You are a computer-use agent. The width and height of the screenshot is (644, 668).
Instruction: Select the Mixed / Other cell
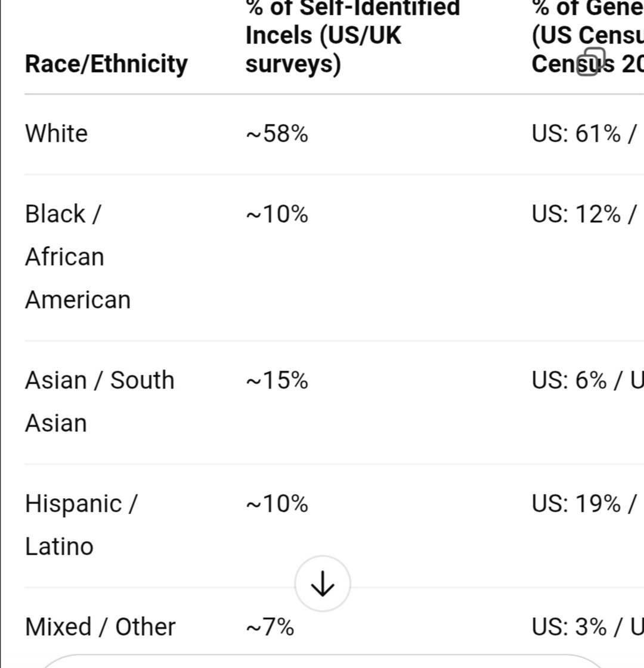coord(100,627)
